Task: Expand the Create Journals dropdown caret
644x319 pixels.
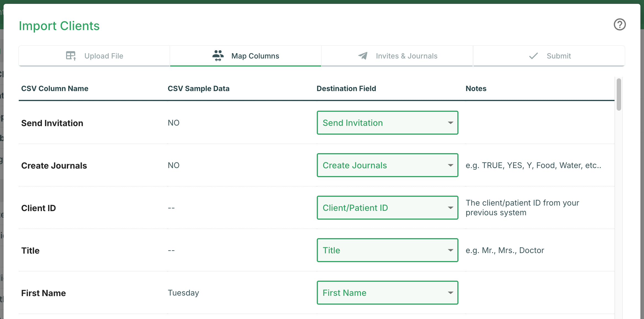Action: pyautogui.click(x=450, y=165)
